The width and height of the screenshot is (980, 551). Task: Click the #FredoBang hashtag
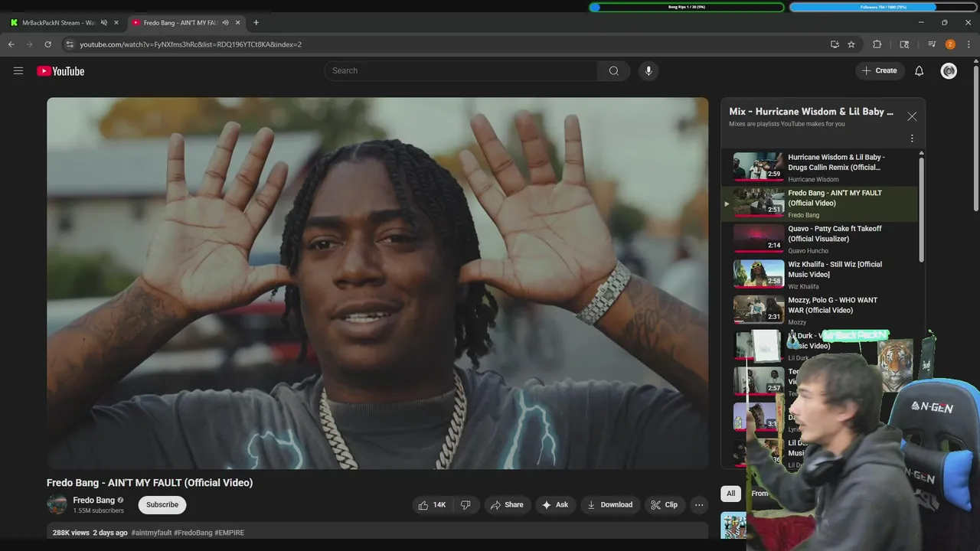[x=193, y=533]
